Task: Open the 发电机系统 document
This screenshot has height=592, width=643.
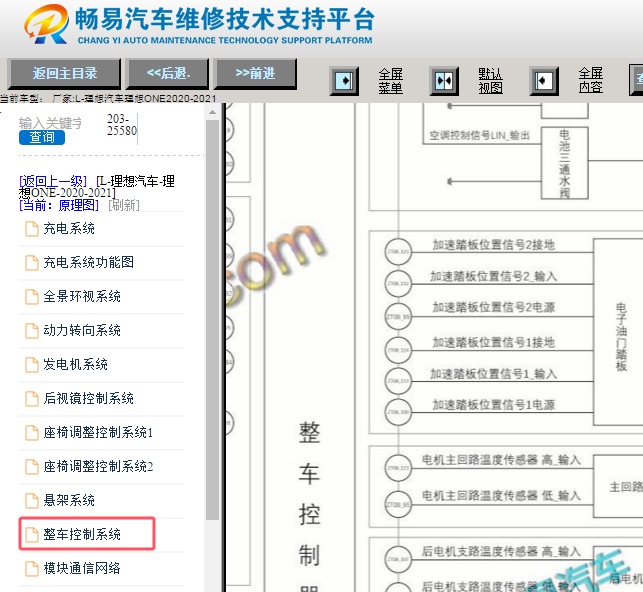Action: 75,364
